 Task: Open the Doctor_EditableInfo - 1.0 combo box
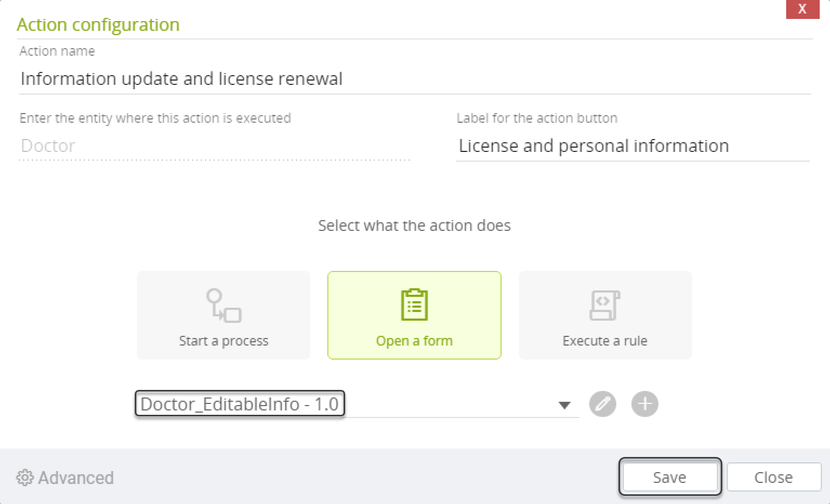tap(357, 404)
